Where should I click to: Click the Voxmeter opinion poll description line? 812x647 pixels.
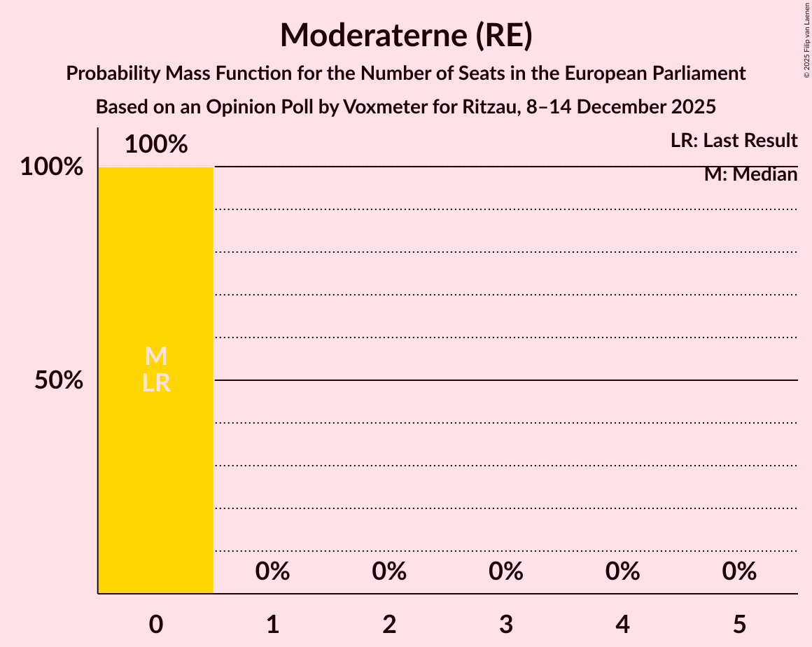[x=406, y=107]
